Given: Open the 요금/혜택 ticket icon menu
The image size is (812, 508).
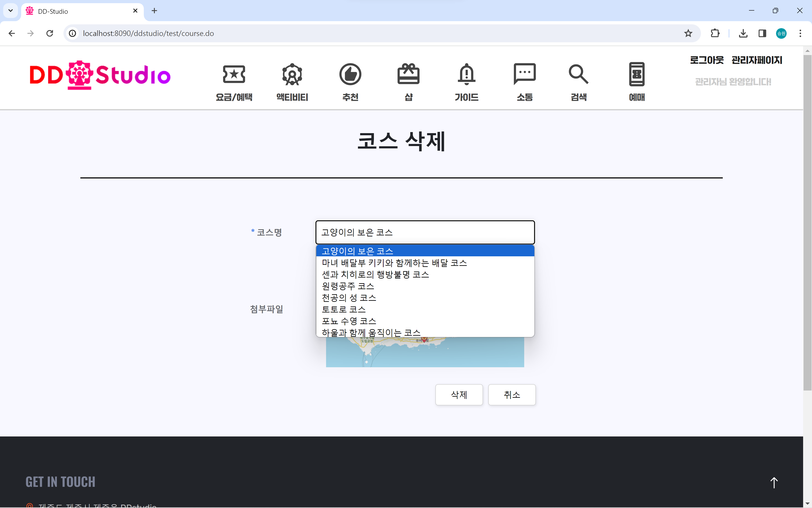Looking at the screenshot, I should [x=234, y=74].
